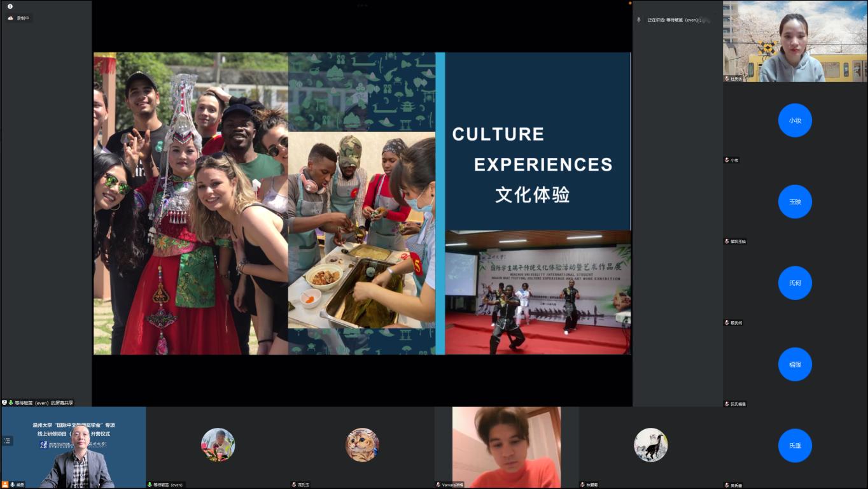Click the shared Culture Experiences slide

[362, 203]
